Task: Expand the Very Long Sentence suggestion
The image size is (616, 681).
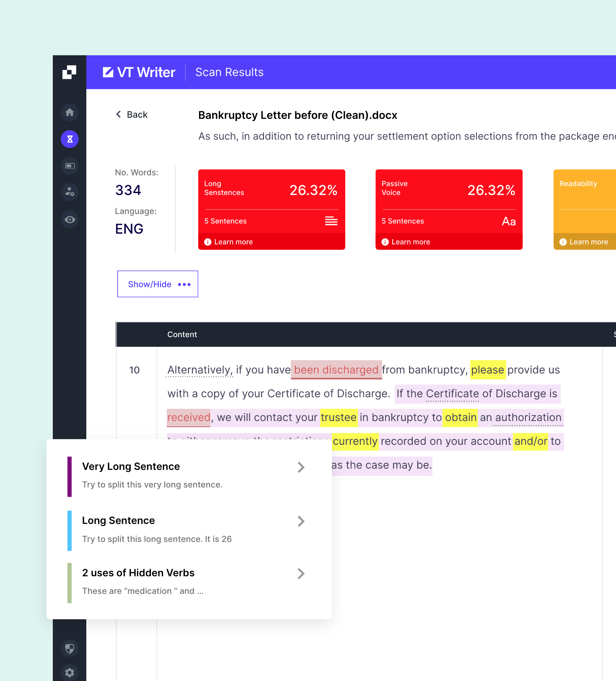Action: coord(300,467)
